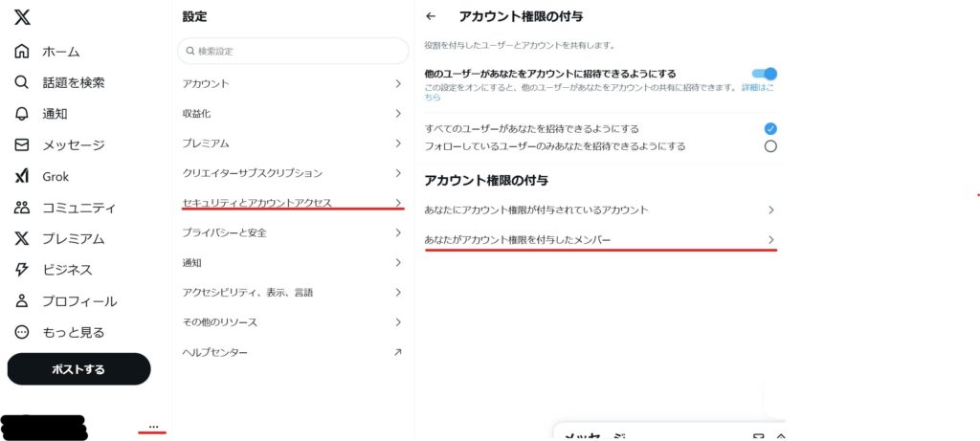
Task: Click the back arrow in header
Action: pyautogui.click(x=431, y=16)
